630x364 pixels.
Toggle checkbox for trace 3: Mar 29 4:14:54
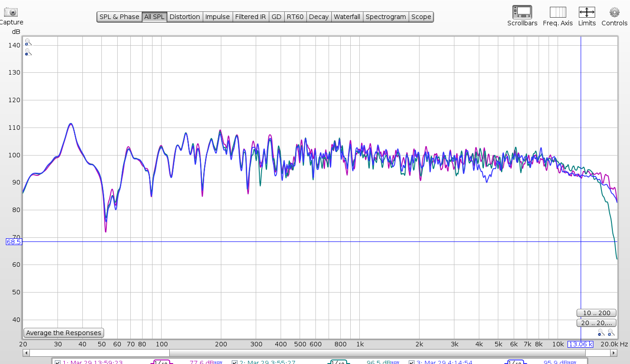tap(412, 362)
